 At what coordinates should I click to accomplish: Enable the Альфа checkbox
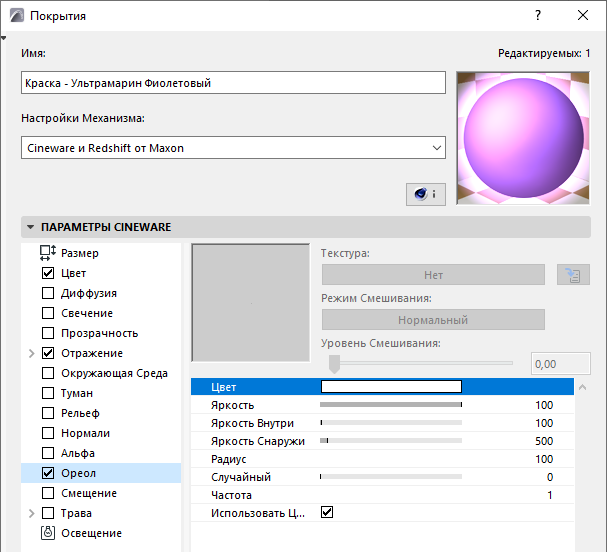pos(48,453)
